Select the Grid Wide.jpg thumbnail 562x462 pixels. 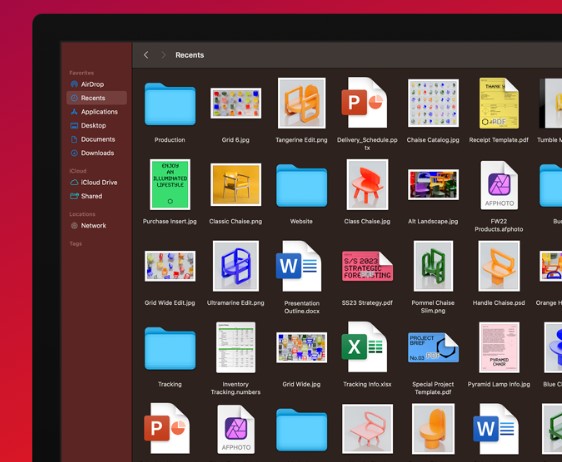(x=301, y=347)
